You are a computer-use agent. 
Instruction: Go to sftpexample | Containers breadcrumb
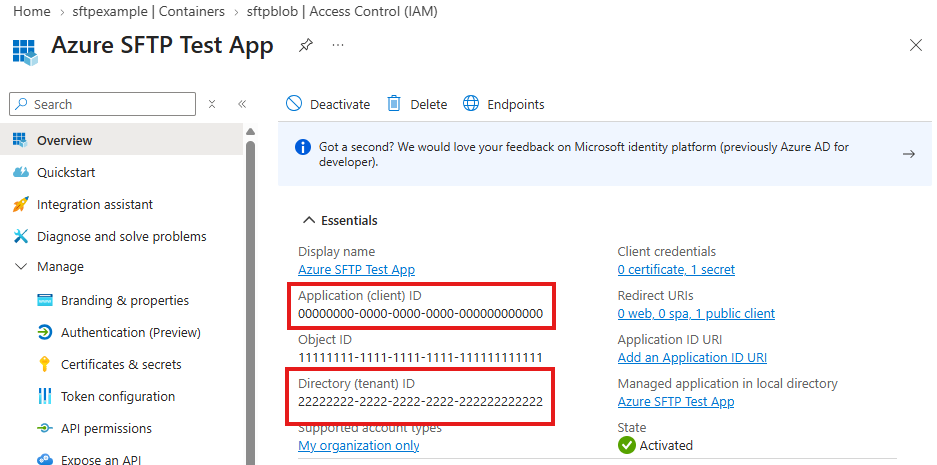[148, 11]
